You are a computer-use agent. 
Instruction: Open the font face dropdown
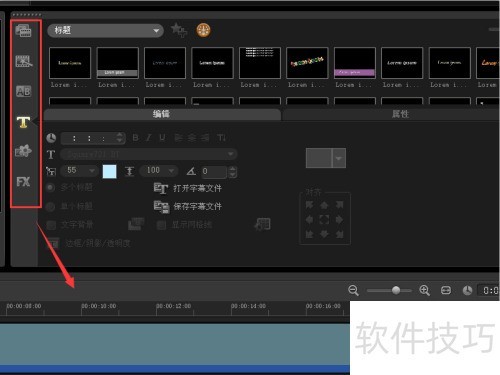tap(149, 154)
